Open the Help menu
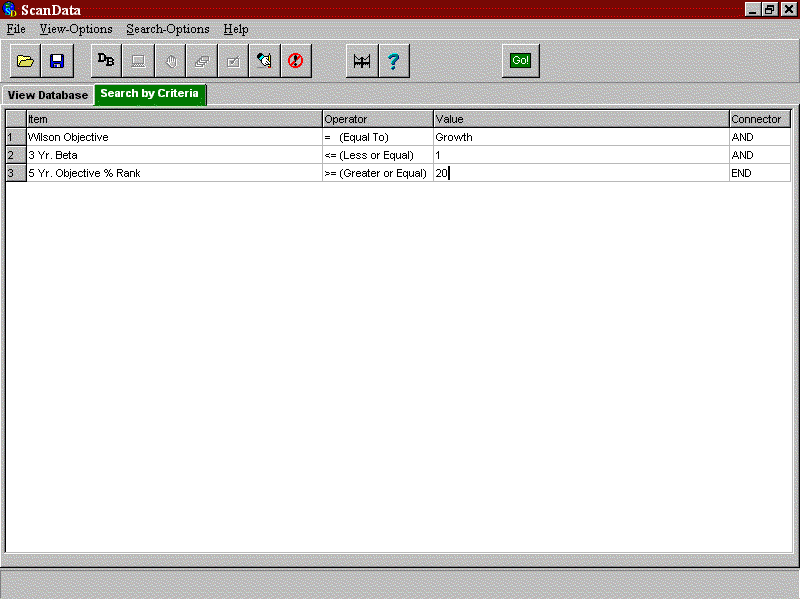Screen dimensions: 800x600 (236, 29)
